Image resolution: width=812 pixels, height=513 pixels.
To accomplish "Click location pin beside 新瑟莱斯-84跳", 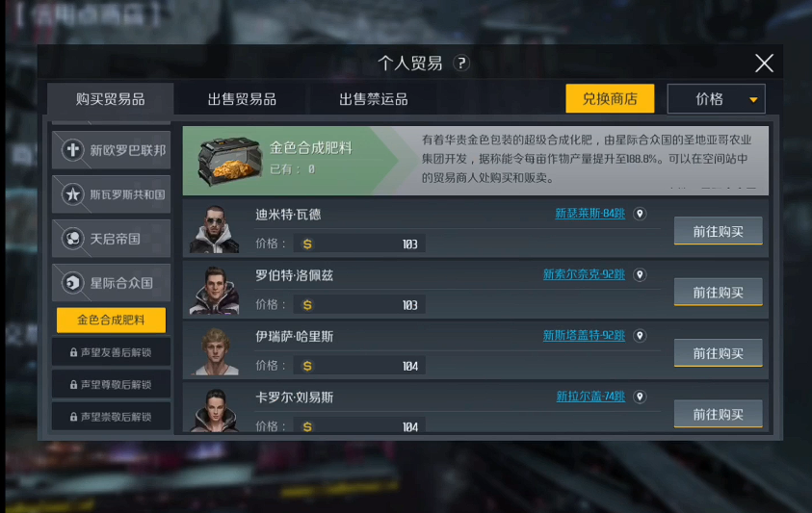I will pyautogui.click(x=641, y=214).
